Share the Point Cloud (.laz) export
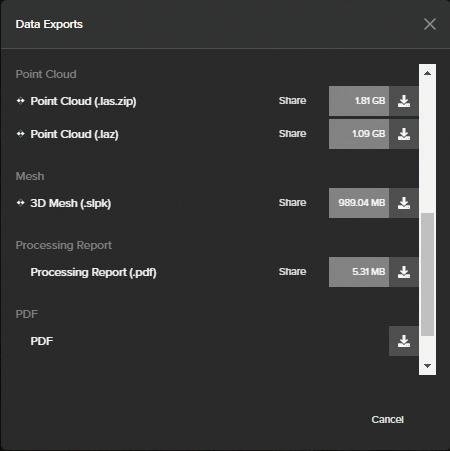This screenshot has width=450, height=451. coord(292,134)
